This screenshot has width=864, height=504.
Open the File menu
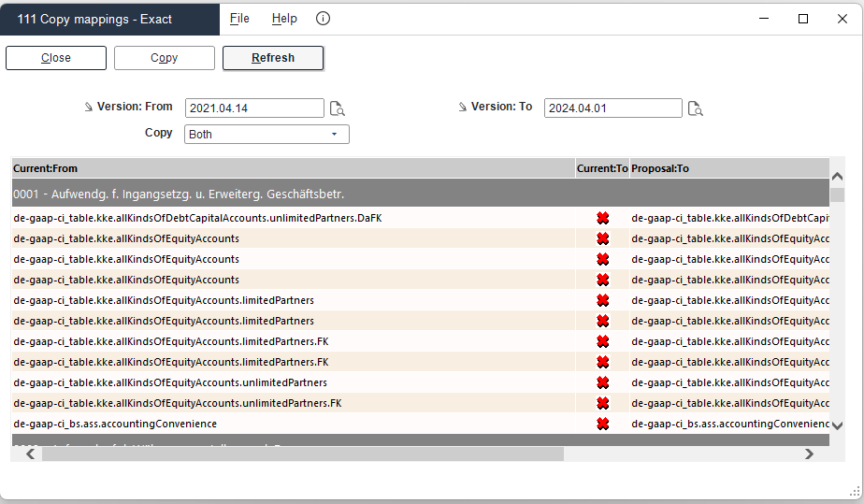tap(239, 19)
